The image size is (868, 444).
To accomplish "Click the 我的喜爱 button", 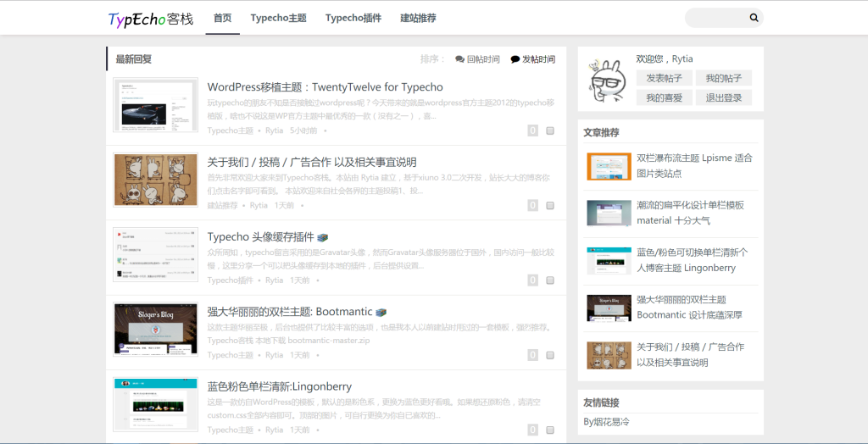I will click(x=665, y=97).
